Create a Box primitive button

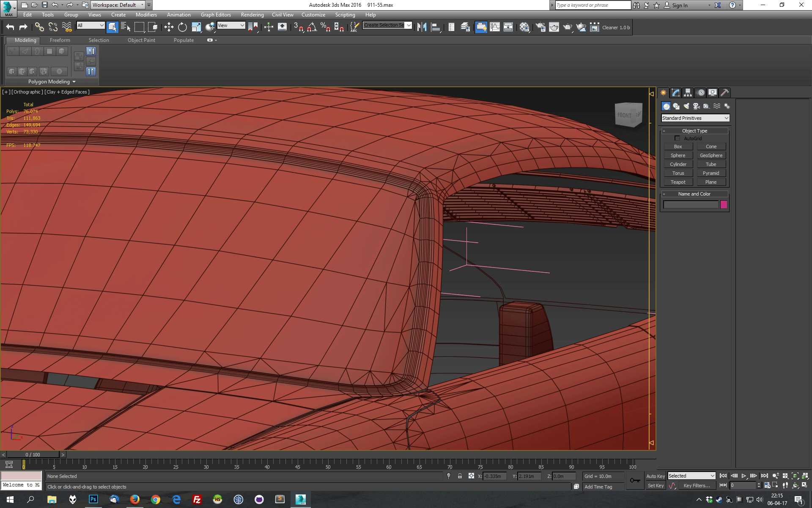pos(678,146)
